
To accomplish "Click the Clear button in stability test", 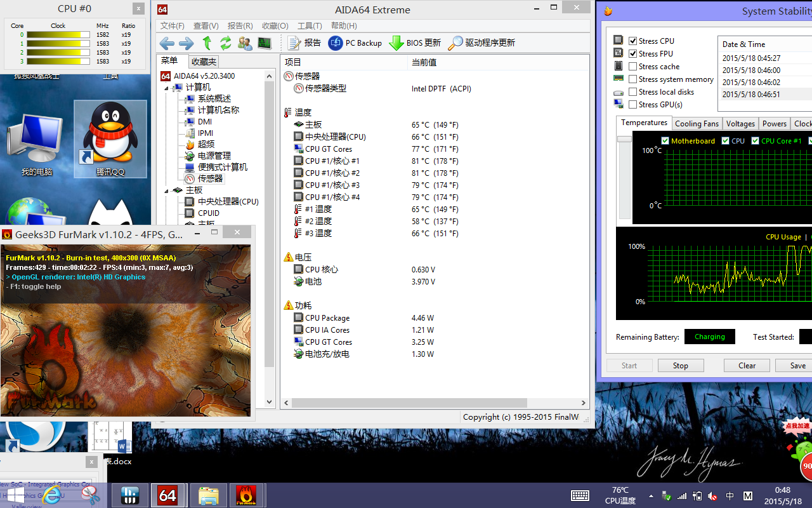I will [x=747, y=366].
